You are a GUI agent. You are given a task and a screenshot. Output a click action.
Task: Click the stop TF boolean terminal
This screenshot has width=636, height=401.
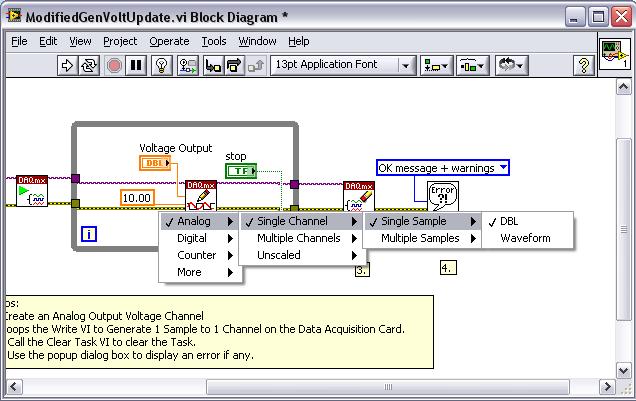241,171
